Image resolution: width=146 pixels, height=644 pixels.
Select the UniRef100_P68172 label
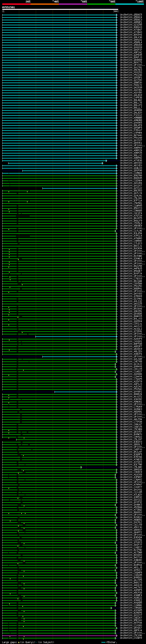click(131, 85)
